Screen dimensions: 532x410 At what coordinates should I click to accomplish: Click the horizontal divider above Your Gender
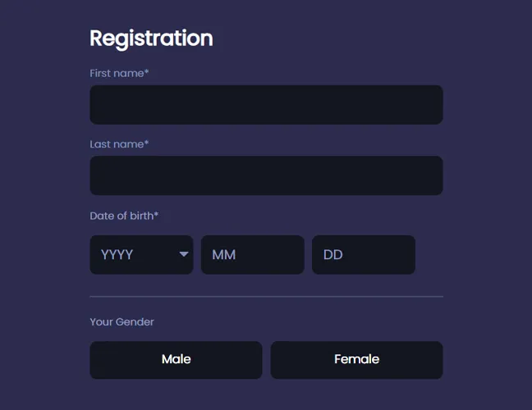(x=266, y=296)
